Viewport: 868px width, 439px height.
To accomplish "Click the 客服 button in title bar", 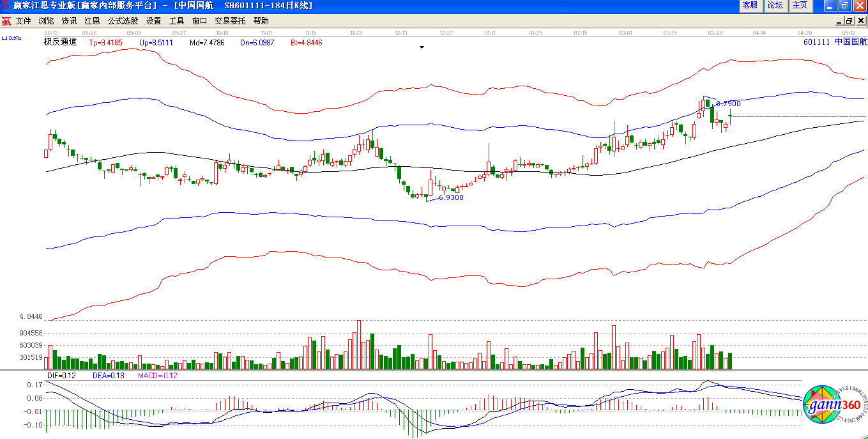I will pyautogui.click(x=750, y=5).
